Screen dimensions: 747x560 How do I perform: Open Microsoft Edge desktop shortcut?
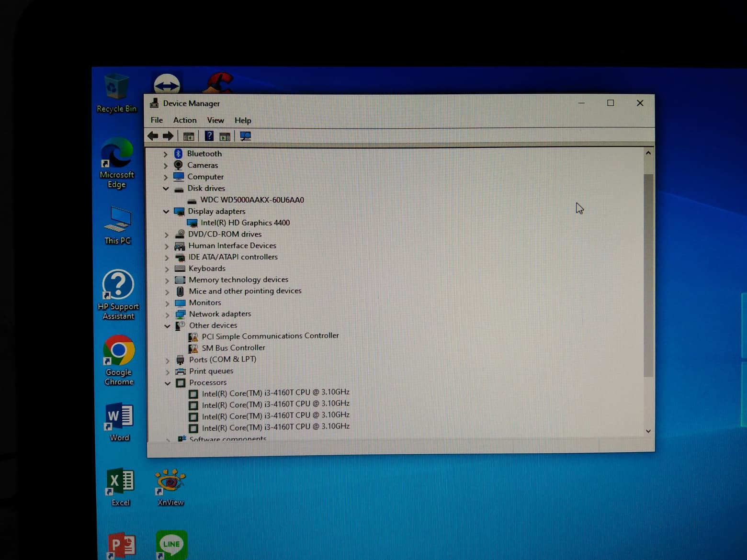pos(117,164)
